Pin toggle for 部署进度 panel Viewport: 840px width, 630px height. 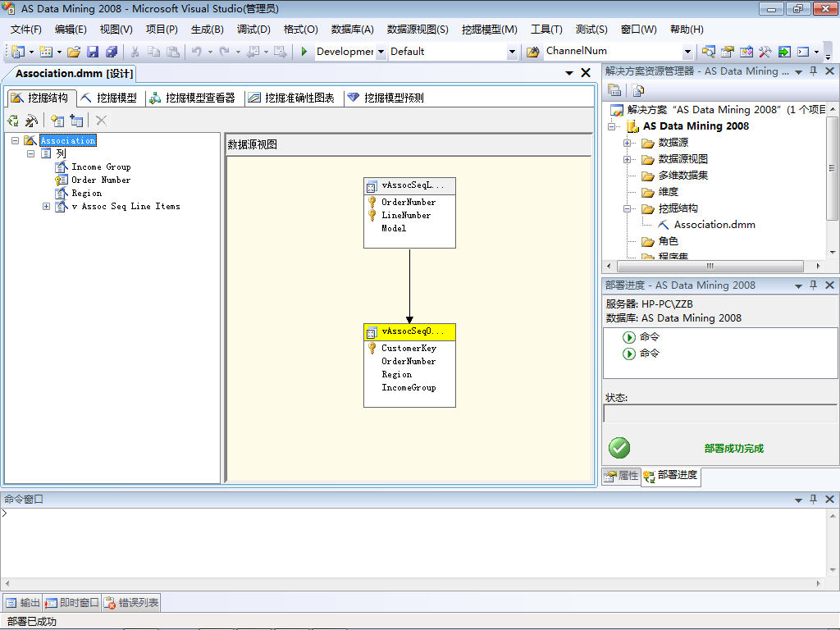(814, 285)
